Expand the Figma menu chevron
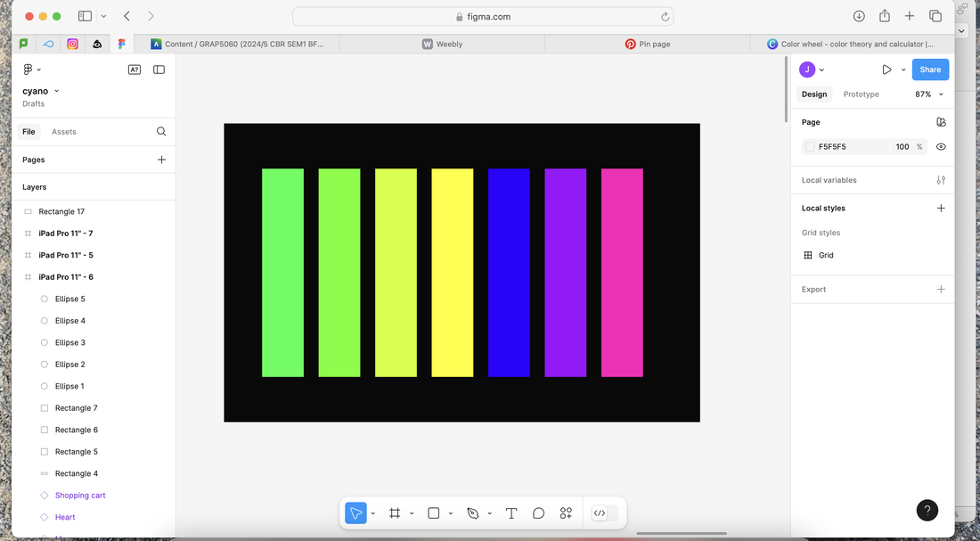The height and width of the screenshot is (541, 980). click(x=39, y=70)
